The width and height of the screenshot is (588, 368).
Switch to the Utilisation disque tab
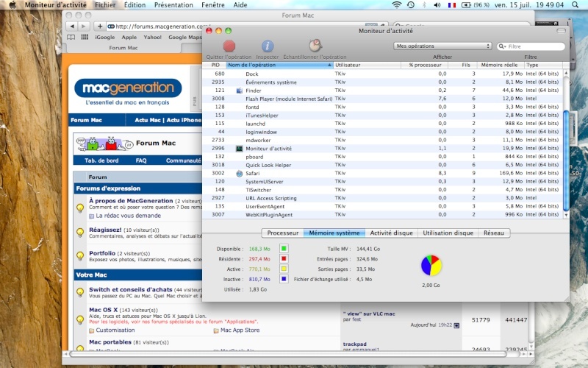[448, 233]
